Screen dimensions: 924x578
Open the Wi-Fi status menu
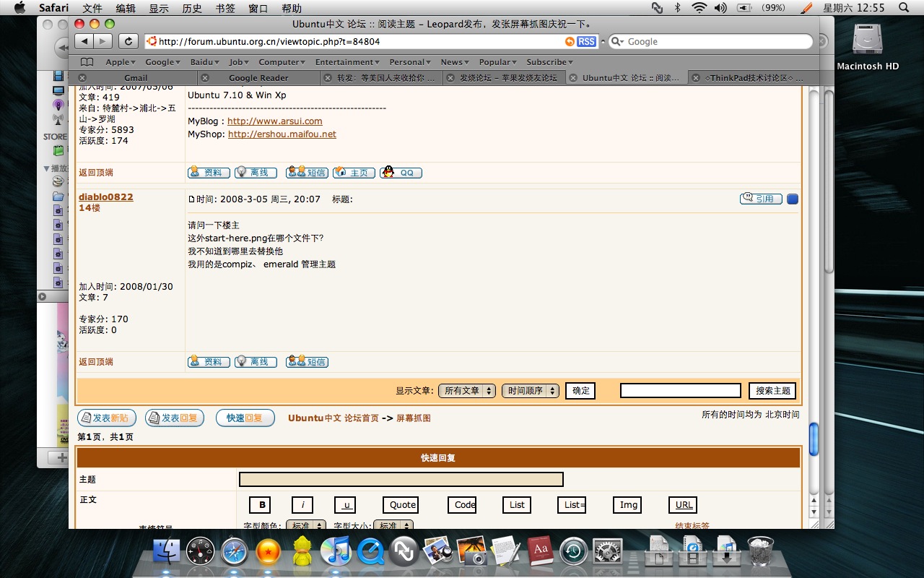coord(699,7)
